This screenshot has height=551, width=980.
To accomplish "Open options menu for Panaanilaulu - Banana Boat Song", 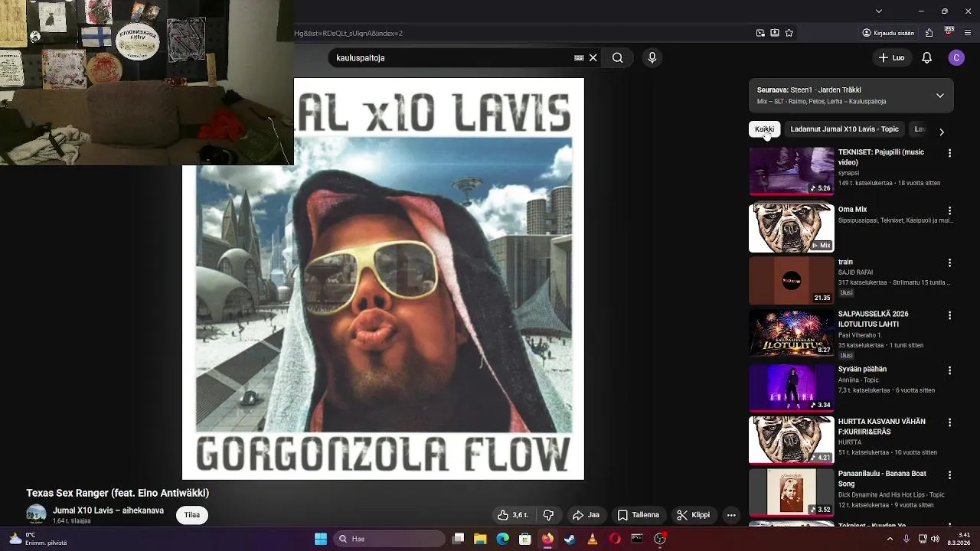I will pos(949,474).
